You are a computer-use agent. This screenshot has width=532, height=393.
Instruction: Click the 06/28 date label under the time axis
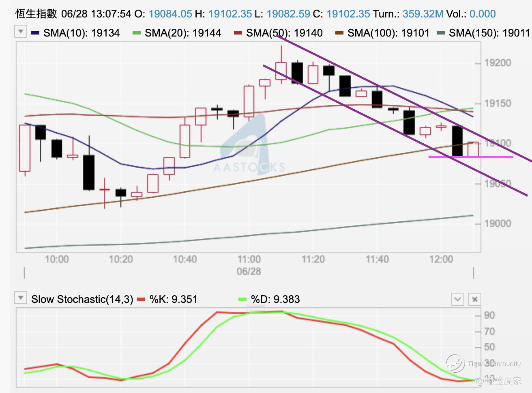pos(249,271)
